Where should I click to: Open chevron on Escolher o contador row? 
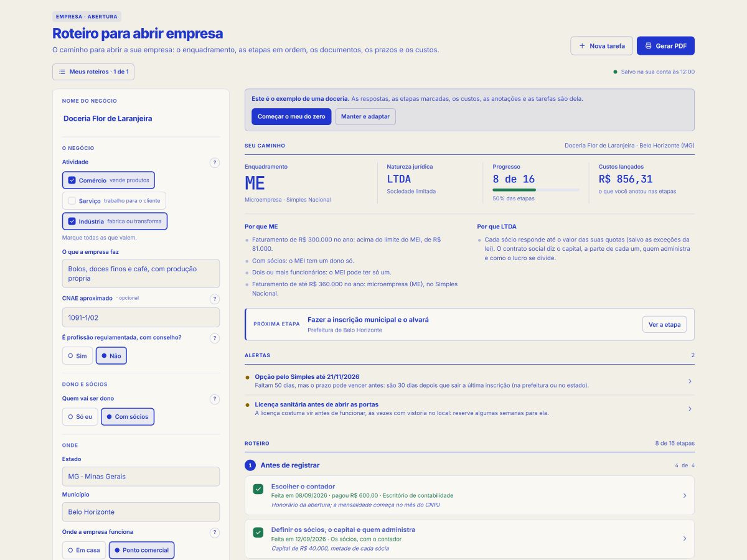point(685,496)
